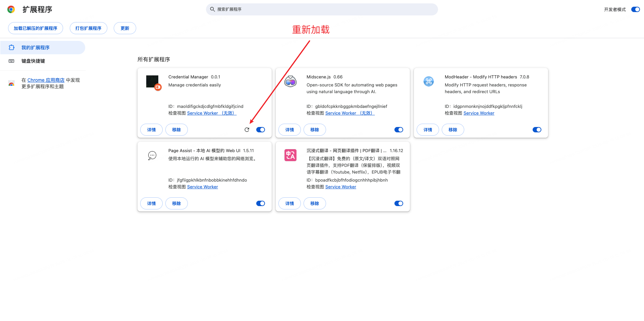Inspect 沉浸式翻译 Service Worker link
Image resolution: width=644 pixels, height=321 pixels.
pos(340,187)
